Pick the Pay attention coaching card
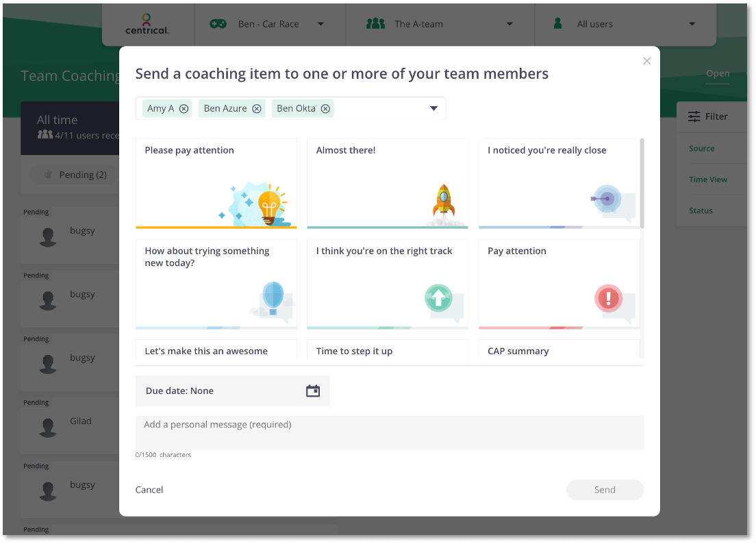The height and width of the screenshot is (544, 756). (559, 284)
